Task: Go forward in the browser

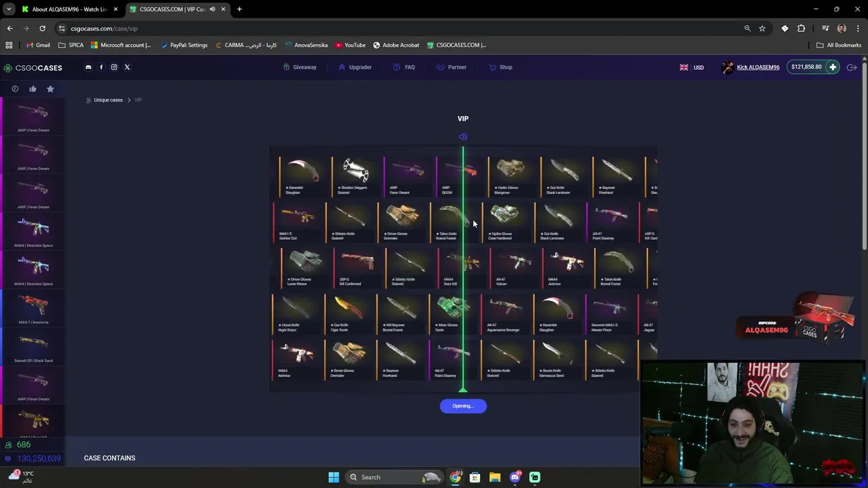Action: click(26, 28)
